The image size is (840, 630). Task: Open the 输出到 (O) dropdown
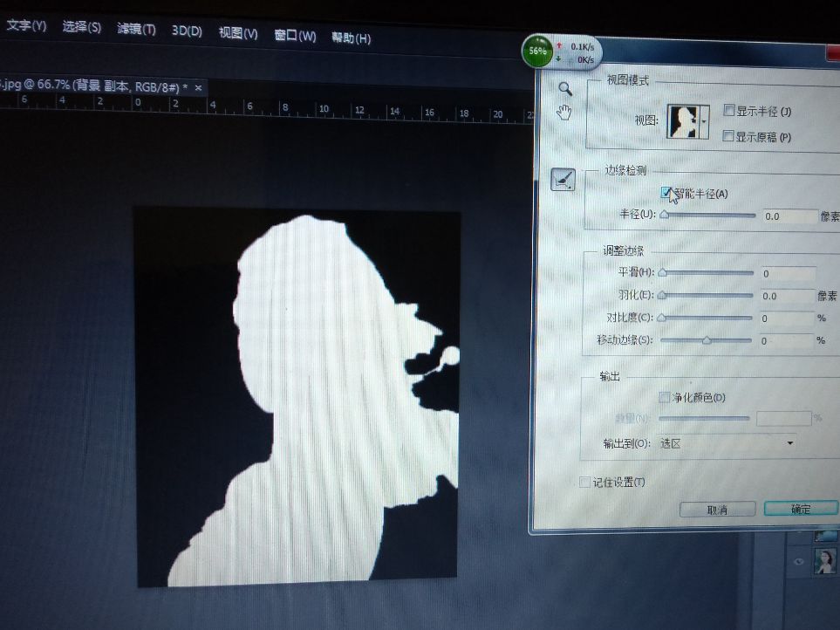coord(727,443)
